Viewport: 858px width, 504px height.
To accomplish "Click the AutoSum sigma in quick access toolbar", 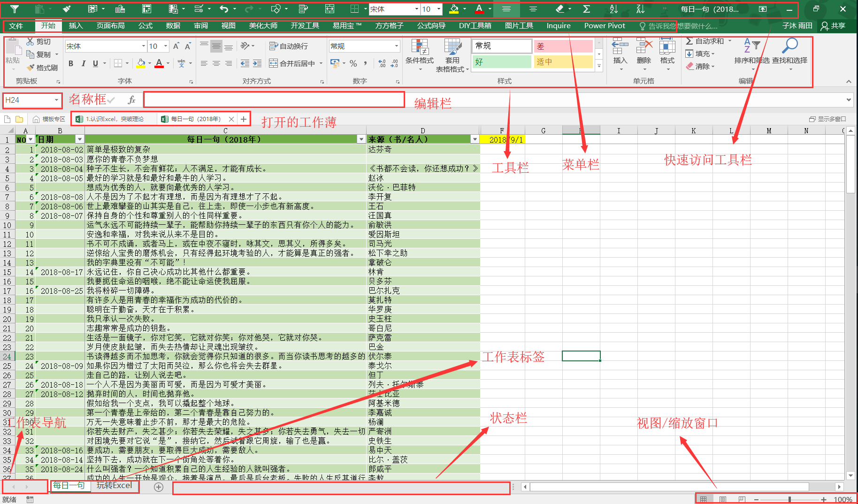I will (x=586, y=9).
